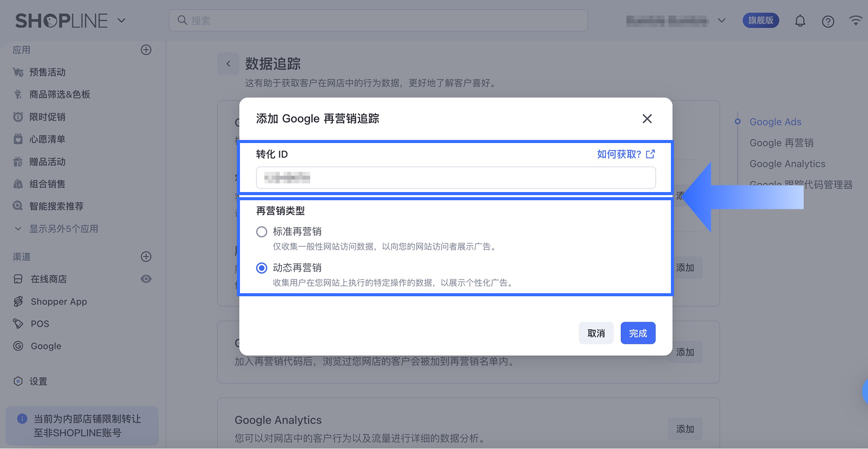The width and height of the screenshot is (868, 449).
Task: Click the back arrow beside 数据追踪
Action: coord(228,64)
